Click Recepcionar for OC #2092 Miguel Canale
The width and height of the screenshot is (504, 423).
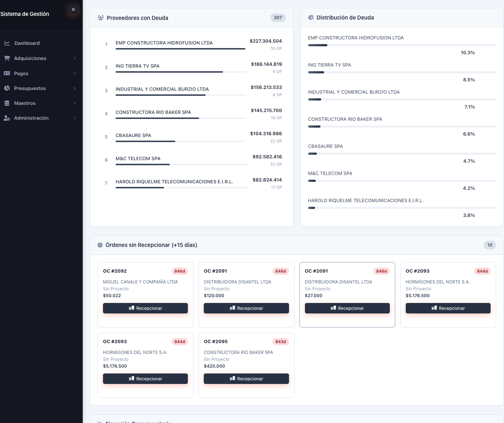(145, 308)
